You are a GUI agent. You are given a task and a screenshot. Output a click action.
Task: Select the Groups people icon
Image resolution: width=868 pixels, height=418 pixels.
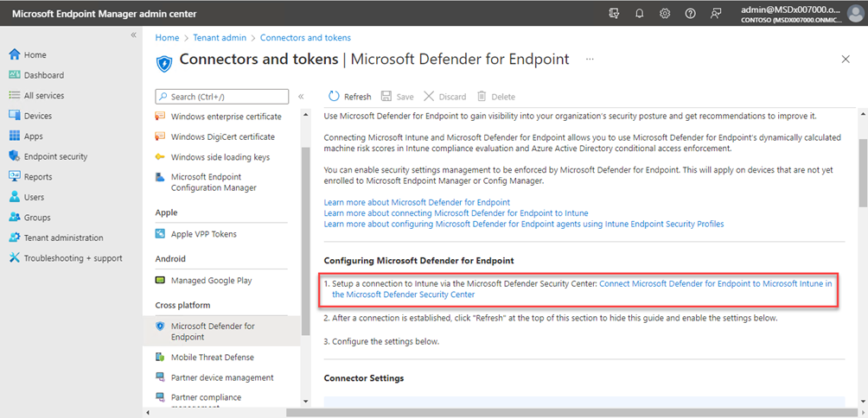15,218
